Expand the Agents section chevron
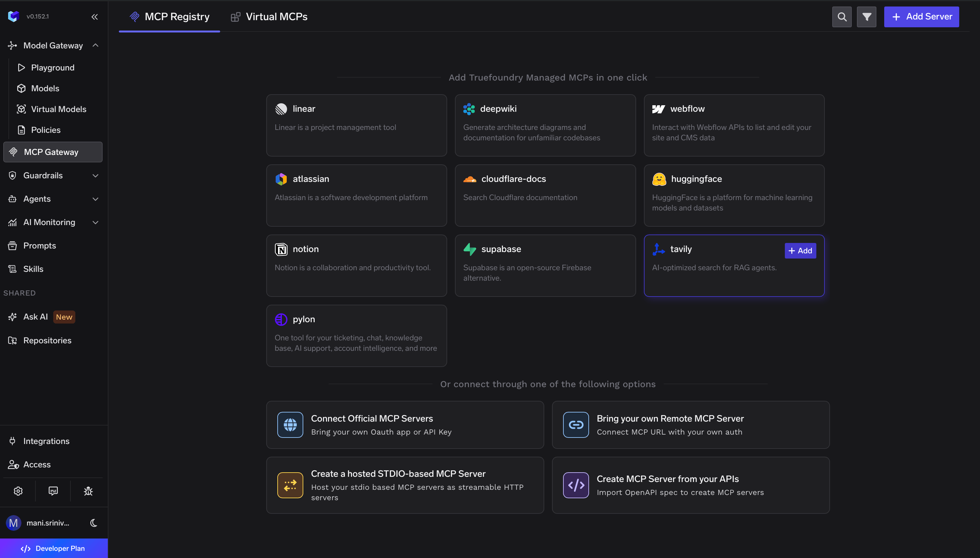980x558 pixels. coord(95,199)
